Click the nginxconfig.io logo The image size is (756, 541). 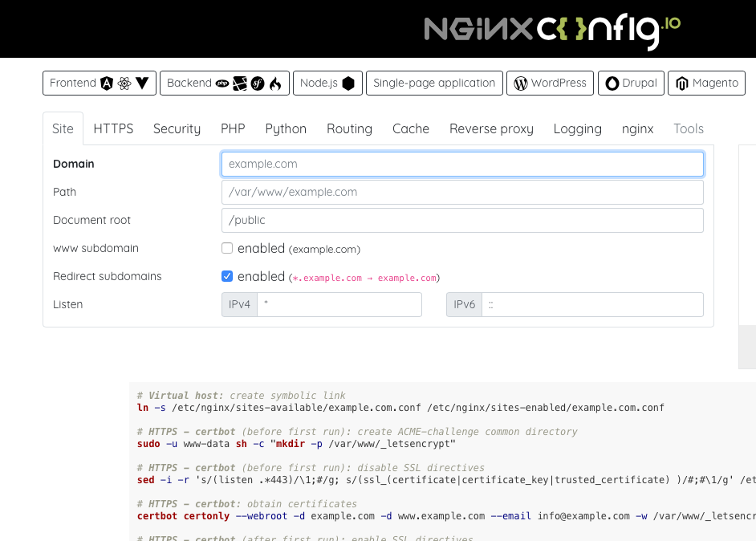click(x=552, y=31)
